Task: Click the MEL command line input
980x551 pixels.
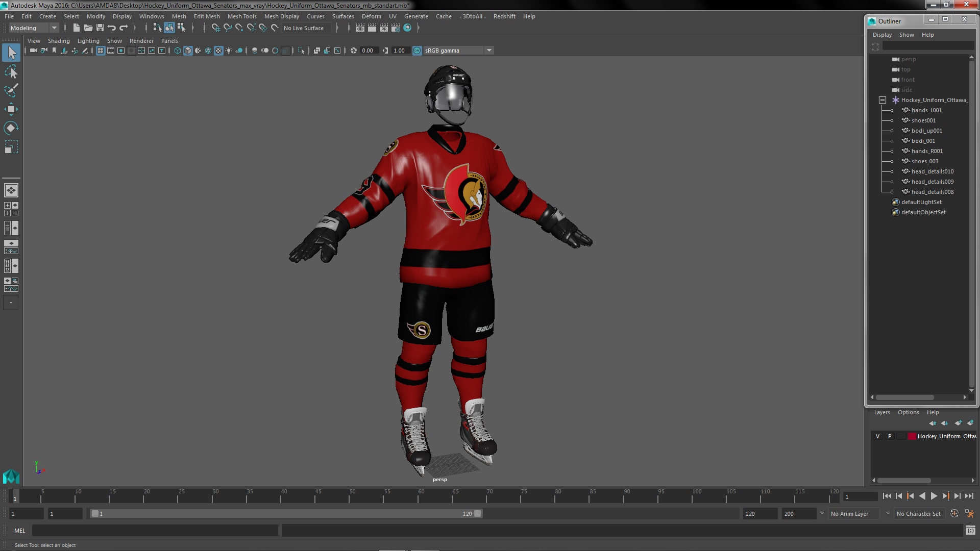Action: click(155, 531)
